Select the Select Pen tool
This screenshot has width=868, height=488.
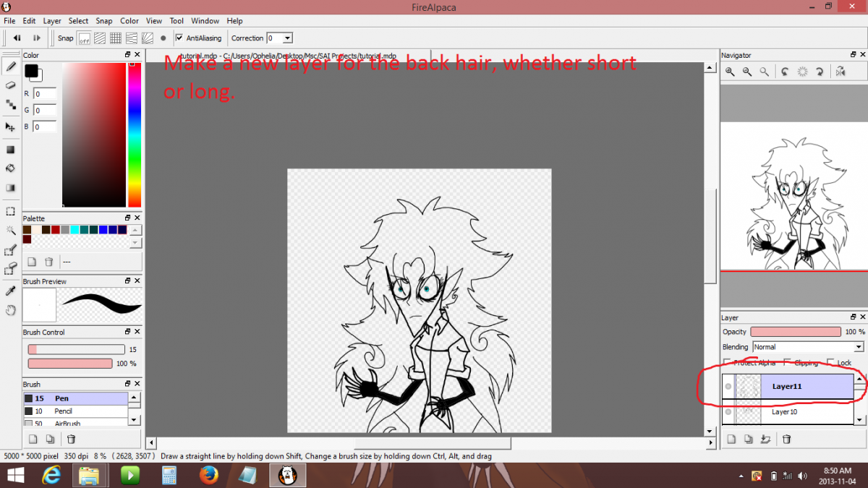11,250
